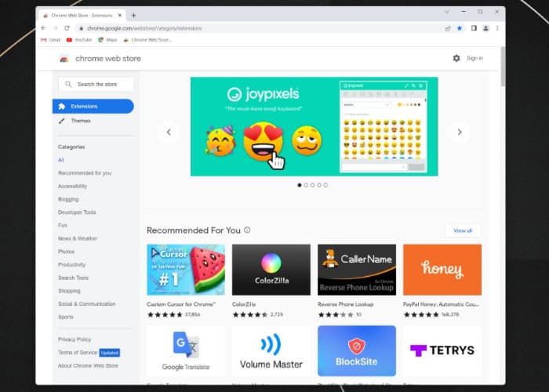Open the TETRYS extension card
The width and height of the screenshot is (549, 392).
(442, 351)
